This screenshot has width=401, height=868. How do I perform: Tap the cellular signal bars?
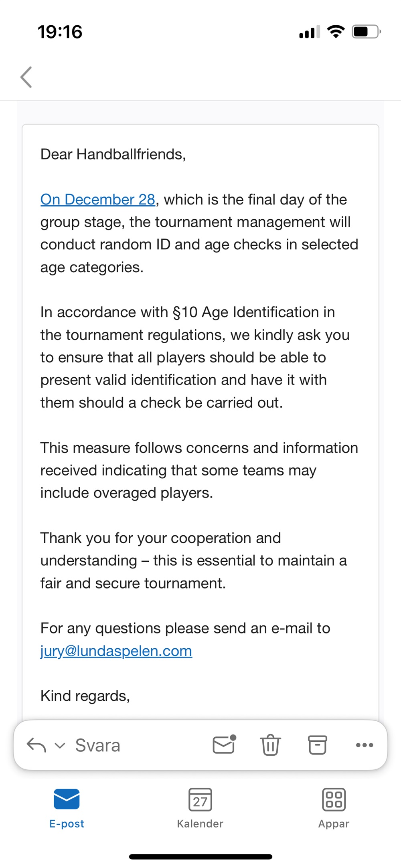[x=309, y=32]
